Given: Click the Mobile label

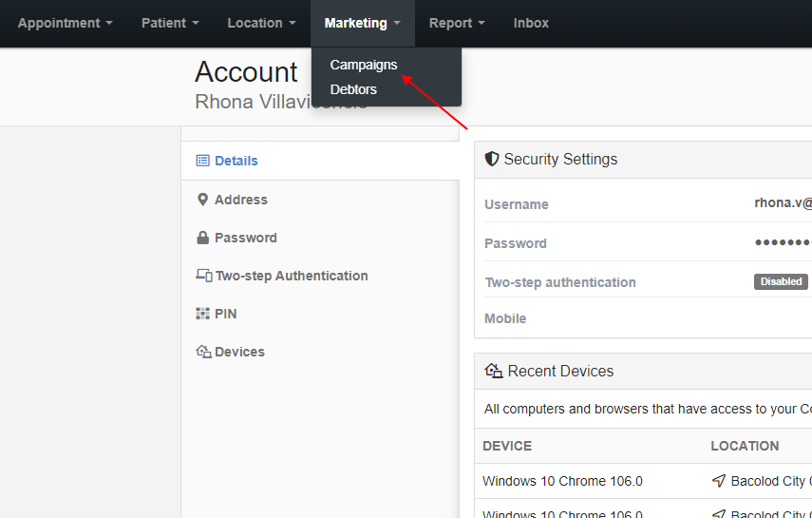Looking at the screenshot, I should click(x=505, y=318).
